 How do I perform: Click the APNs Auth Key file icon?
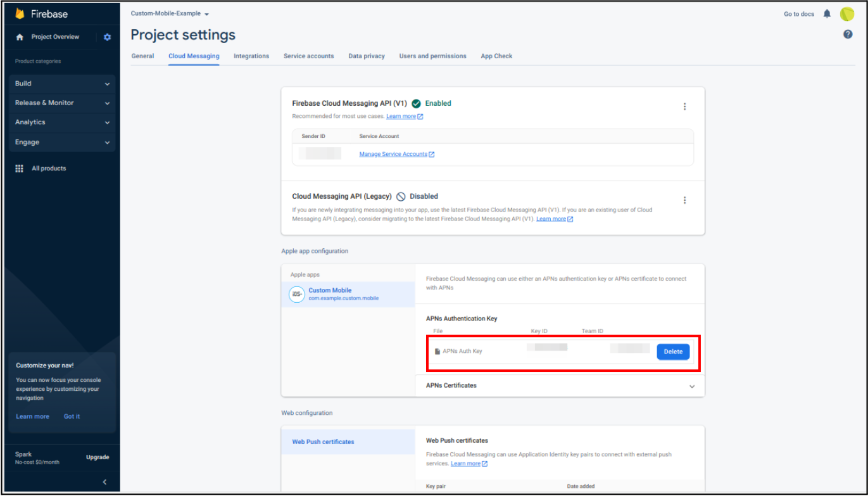point(437,351)
